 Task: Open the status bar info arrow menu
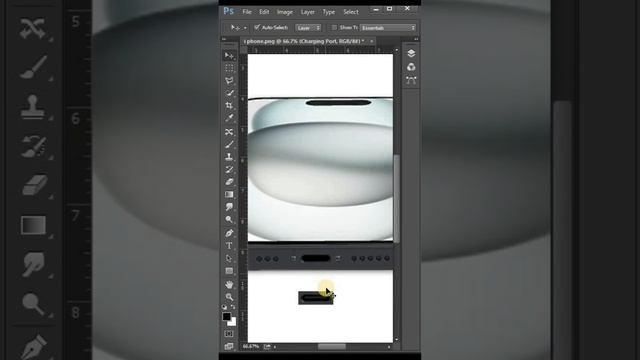pos(275,347)
